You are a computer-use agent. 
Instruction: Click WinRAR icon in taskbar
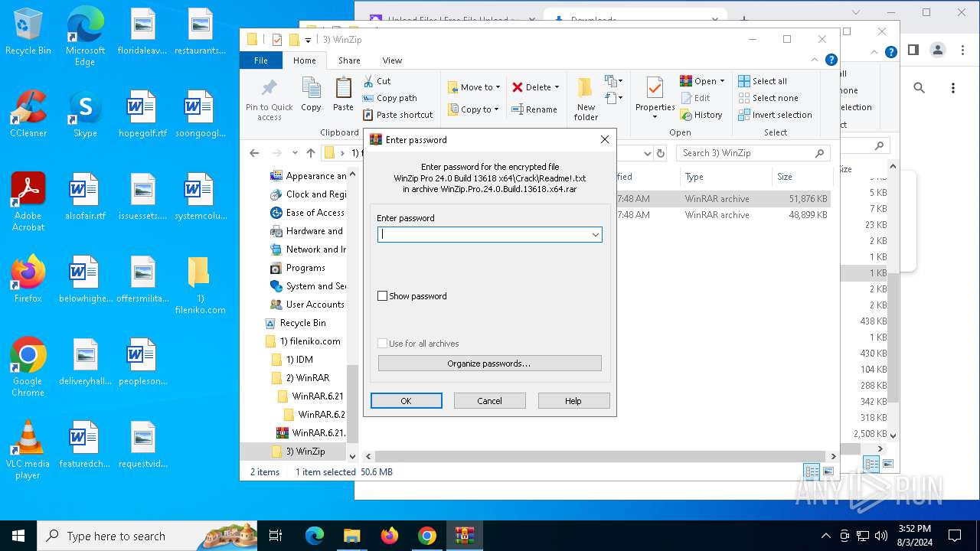pyautogui.click(x=464, y=536)
